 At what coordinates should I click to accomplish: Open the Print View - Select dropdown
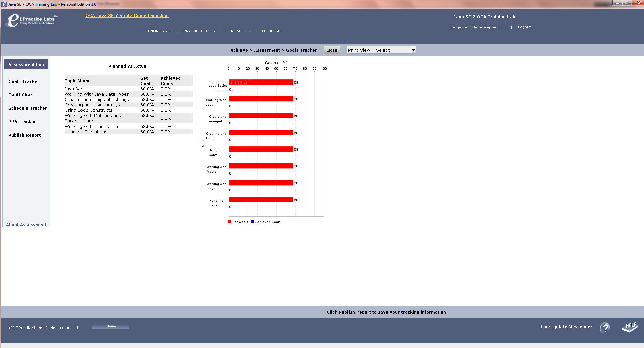click(381, 50)
